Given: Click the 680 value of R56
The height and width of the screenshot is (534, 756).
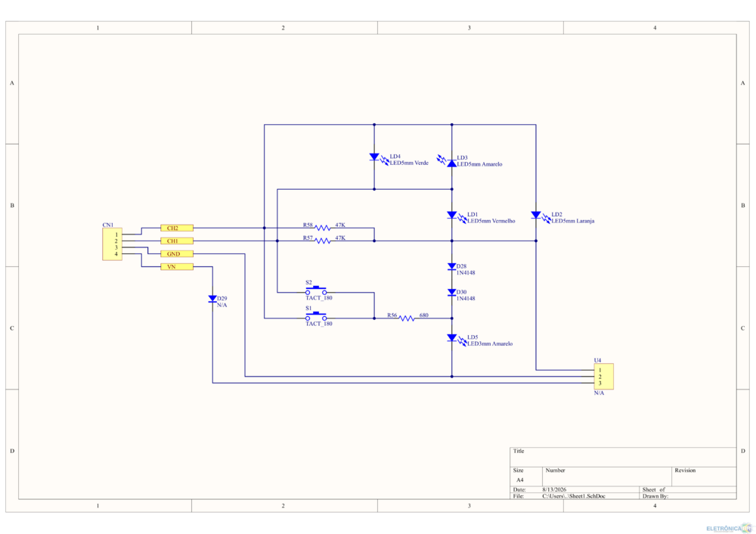Looking at the screenshot, I should point(424,315).
